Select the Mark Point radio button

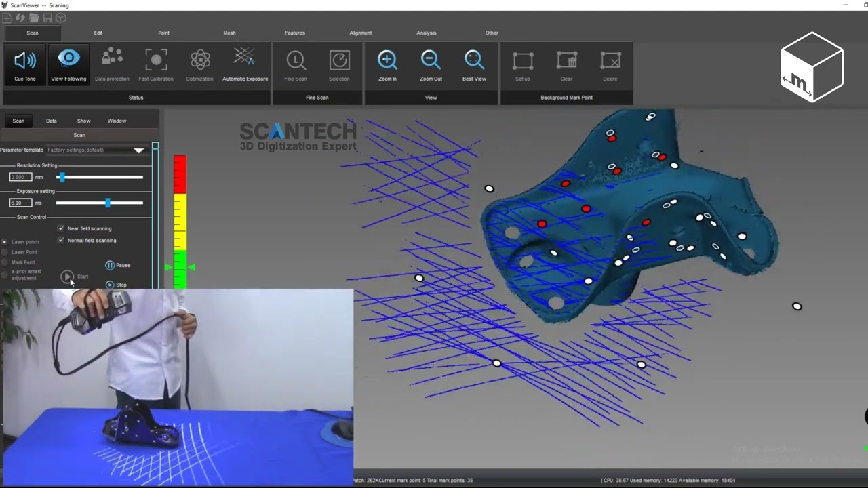(x=5, y=262)
